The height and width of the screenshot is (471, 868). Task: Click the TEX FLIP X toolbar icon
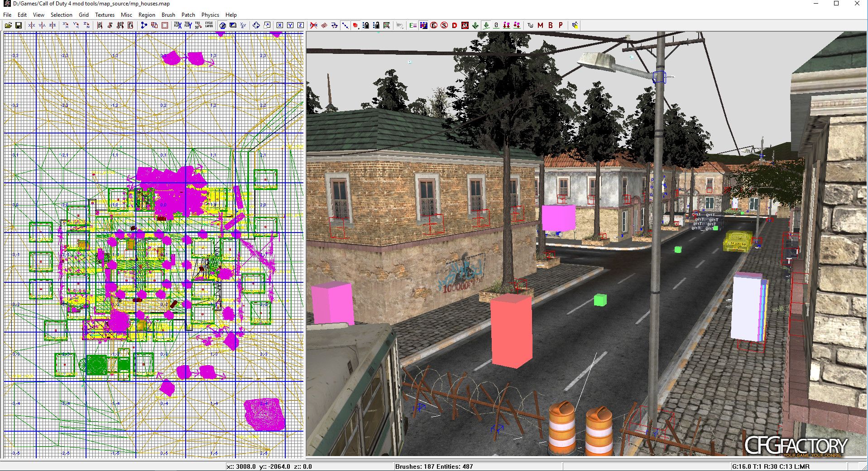(x=177, y=25)
